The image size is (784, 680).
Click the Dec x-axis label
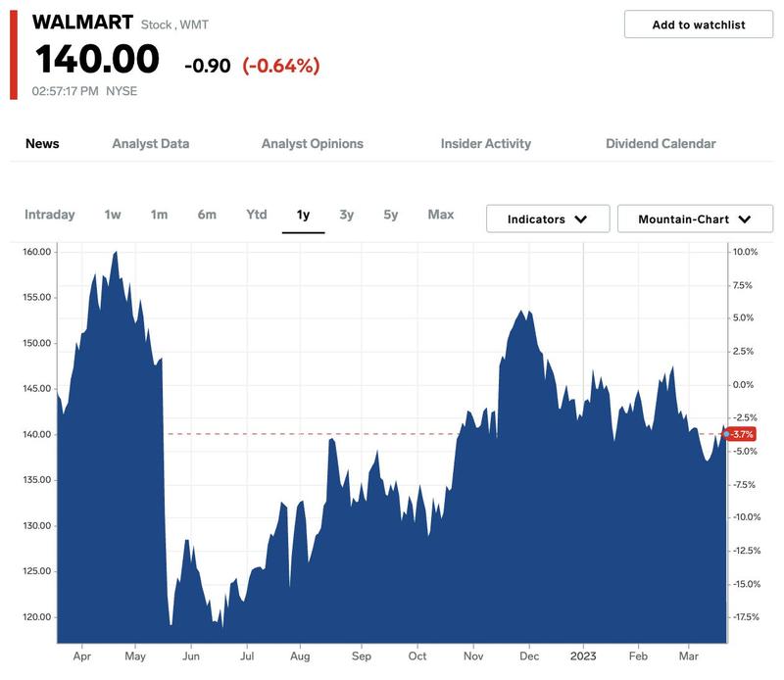[x=529, y=656]
